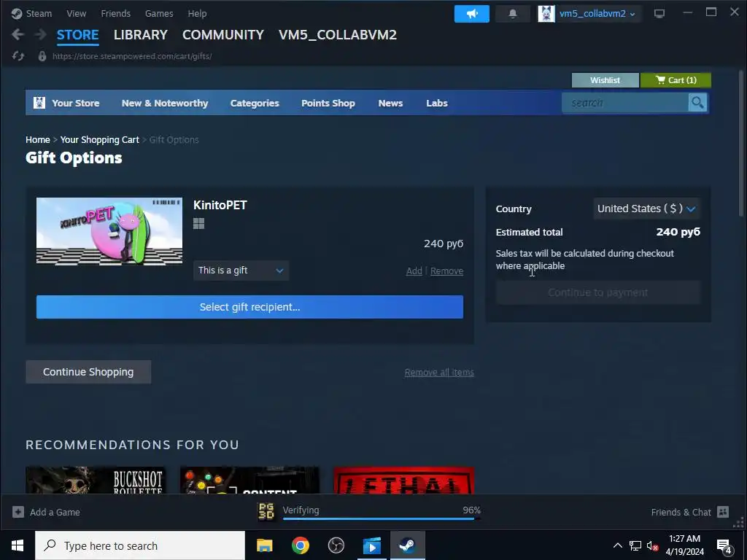
Task: Reload the store page
Action: [x=18, y=56]
